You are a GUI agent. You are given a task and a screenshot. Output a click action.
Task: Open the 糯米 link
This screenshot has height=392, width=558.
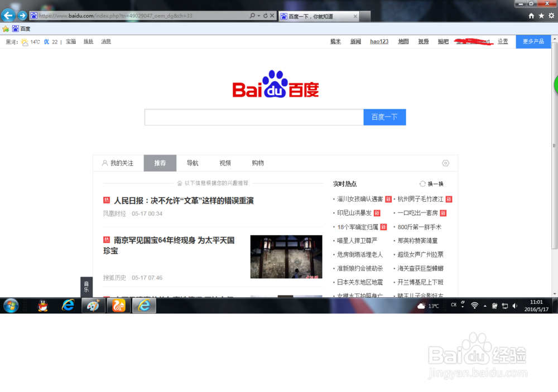(335, 42)
